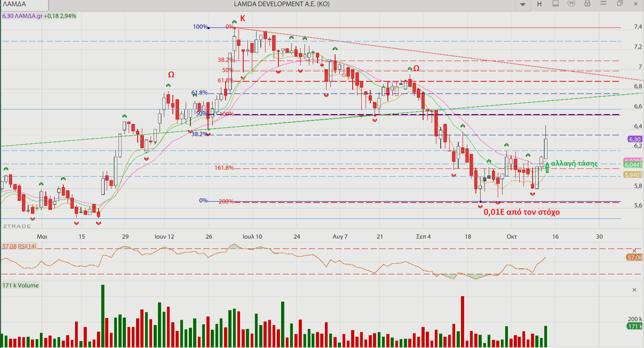Viewport: 644px width, 348px height.
Task: Select the blue 100% Fibonacci label at top
Action: click(x=200, y=27)
